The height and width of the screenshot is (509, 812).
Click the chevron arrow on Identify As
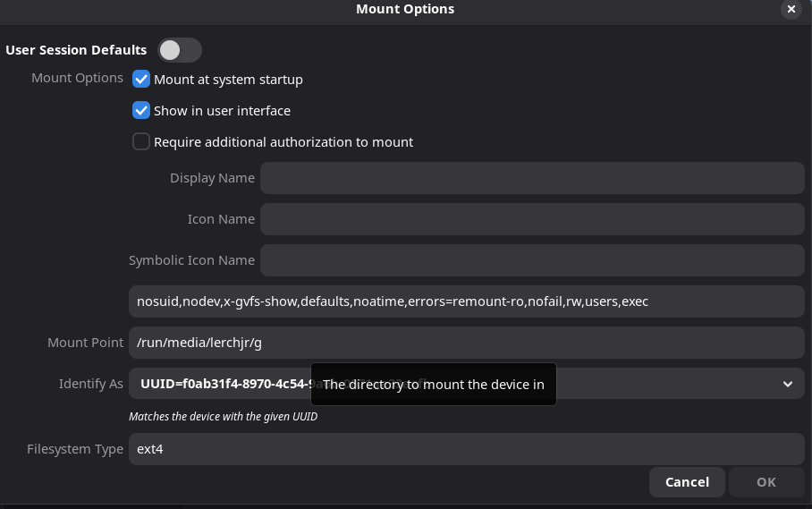(787, 384)
